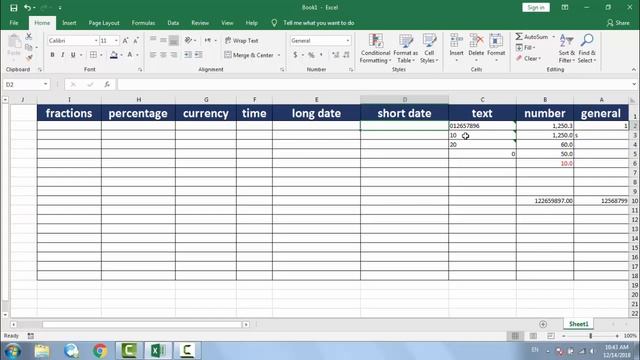Add a new sheet with the plus button

tap(543, 324)
